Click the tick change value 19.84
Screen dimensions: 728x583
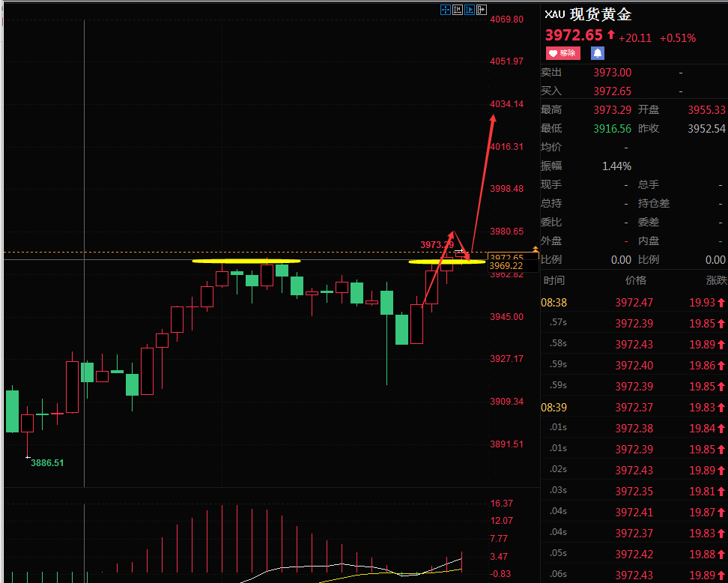[x=702, y=429]
